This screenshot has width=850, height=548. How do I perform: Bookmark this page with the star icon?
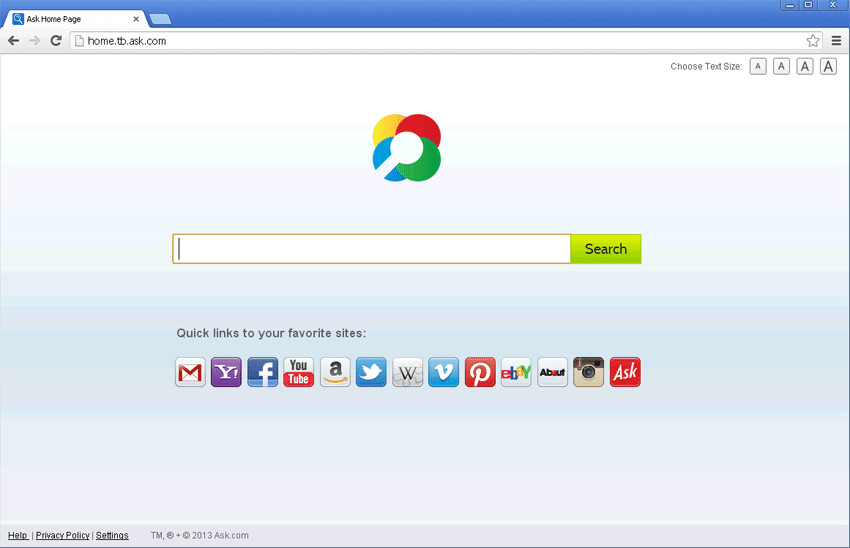click(813, 41)
